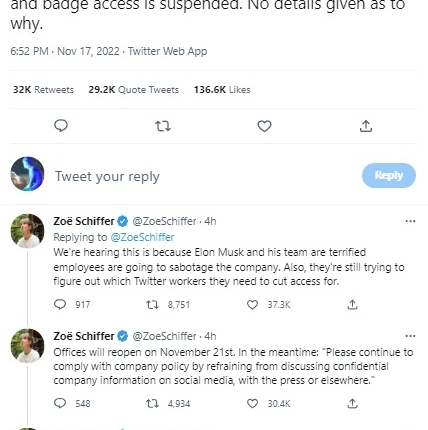Like the main tweet with heart icon
Screen dimensions: 428x430
point(264,126)
